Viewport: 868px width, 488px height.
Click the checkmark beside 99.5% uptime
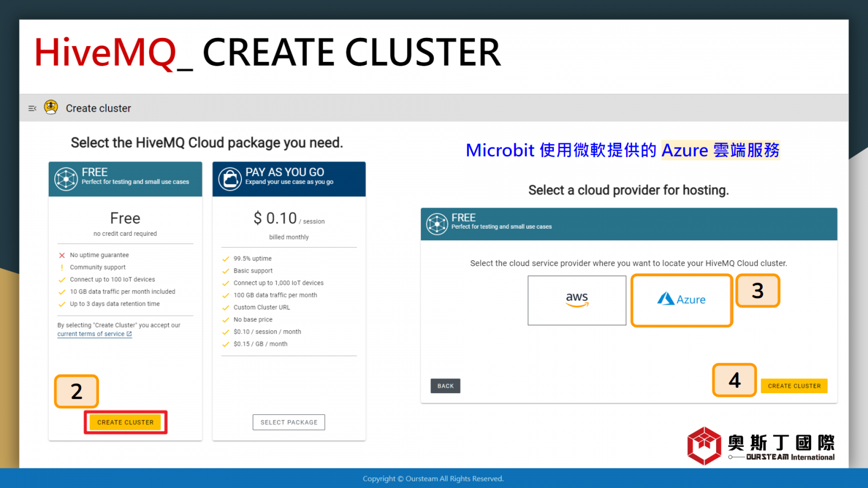point(226,259)
